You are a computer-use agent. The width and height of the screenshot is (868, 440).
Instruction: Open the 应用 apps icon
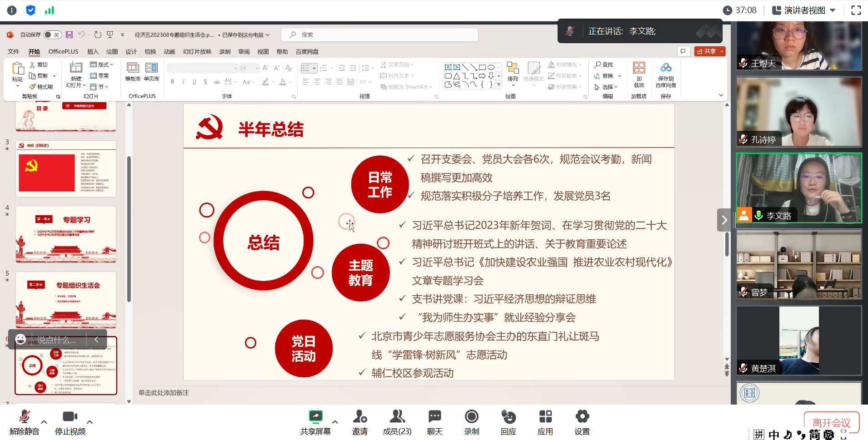(545, 416)
